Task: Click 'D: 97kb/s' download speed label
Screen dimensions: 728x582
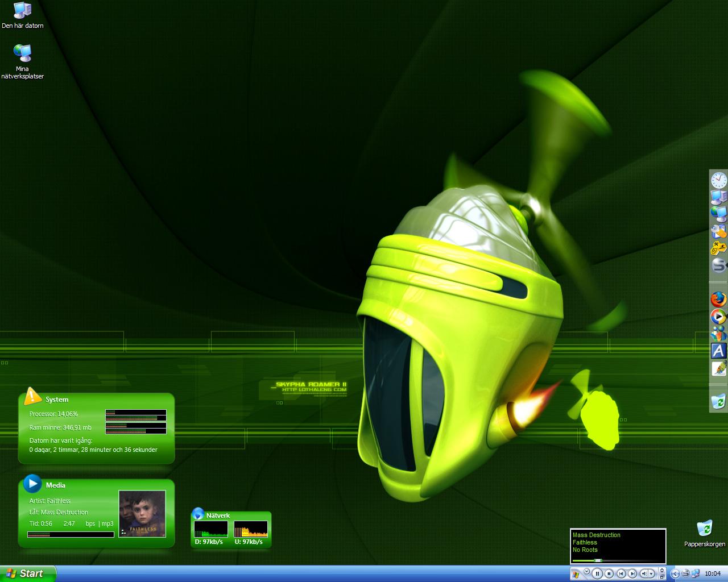Action: pyautogui.click(x=209, y=542)
